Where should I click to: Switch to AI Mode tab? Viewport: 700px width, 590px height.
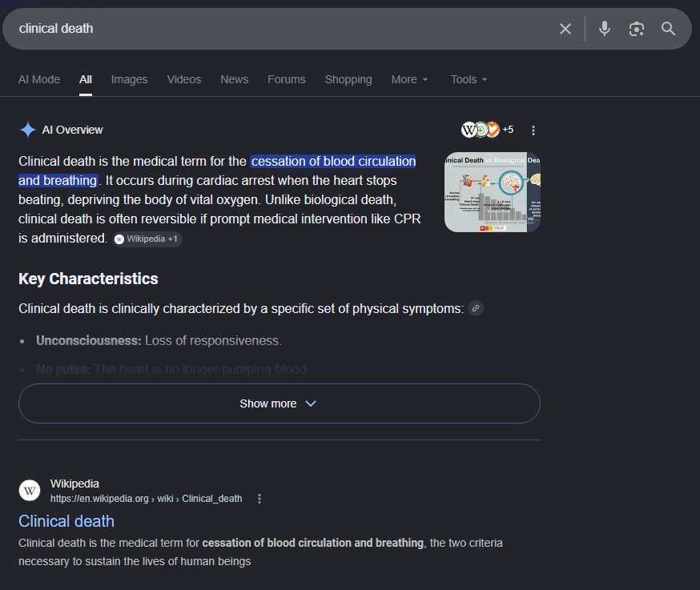[39, 79]
